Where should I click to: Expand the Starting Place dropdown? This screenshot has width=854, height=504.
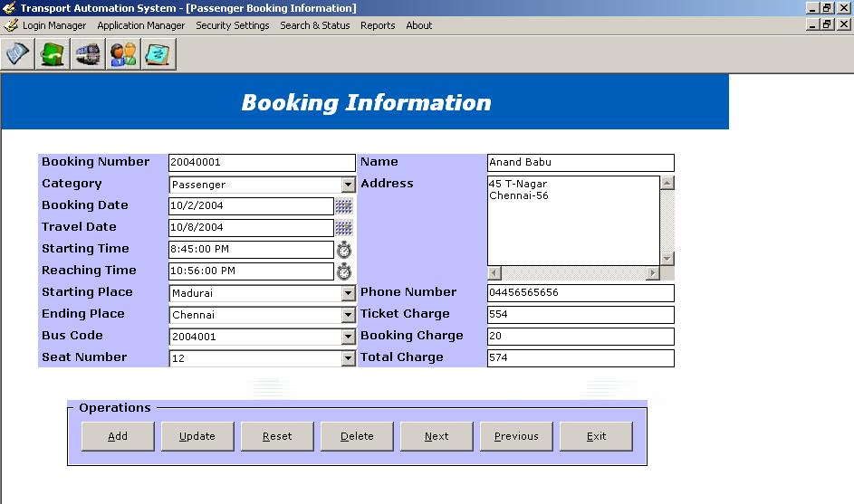coord(349,293)
